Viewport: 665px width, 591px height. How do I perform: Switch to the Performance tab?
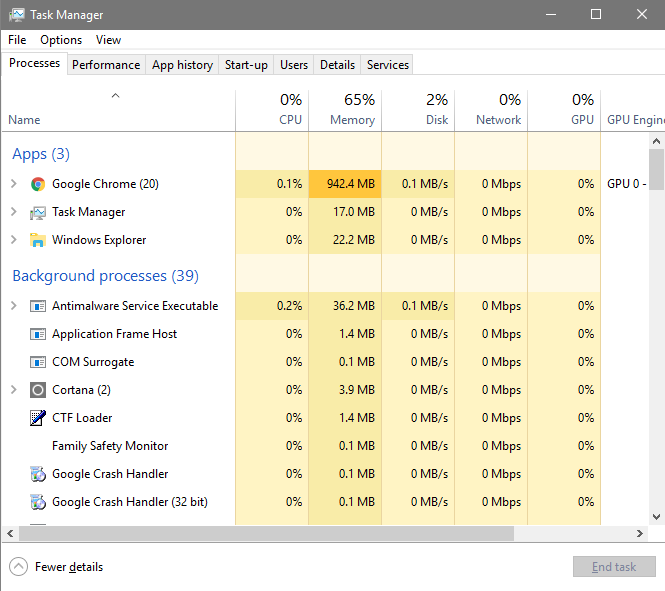[106, 65]
